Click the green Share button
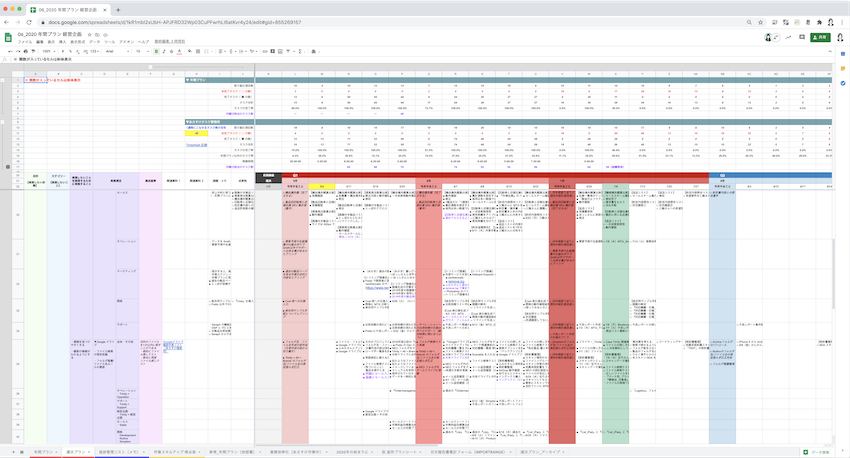Viewport: 850px width, 458px height. coord(820,37)
